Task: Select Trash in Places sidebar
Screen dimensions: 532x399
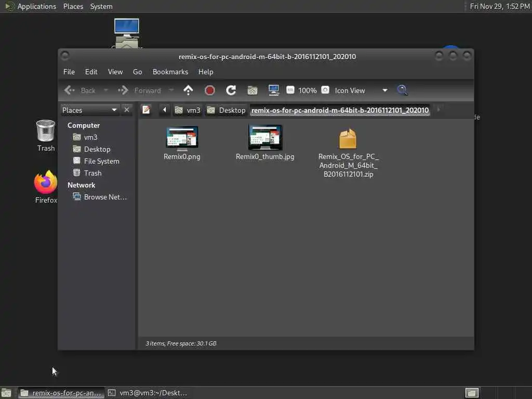Action: point(92,173)
